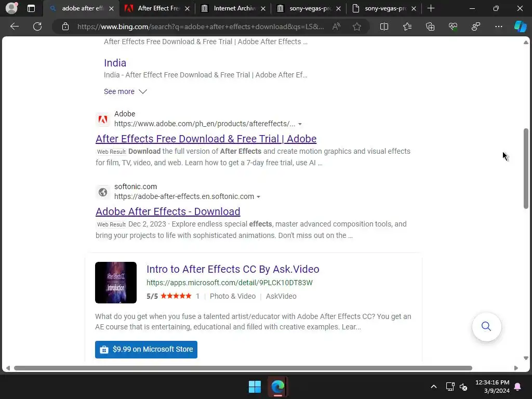Switch to the 'After Effect Fre' tab
The image size is (532, 399).
click(x=157, y=8)
